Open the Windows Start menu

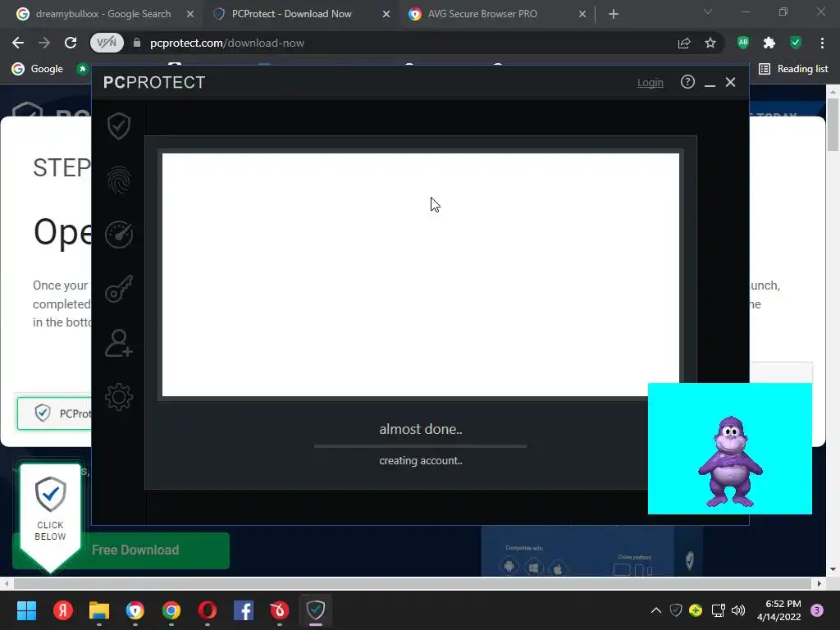point(26,610)
